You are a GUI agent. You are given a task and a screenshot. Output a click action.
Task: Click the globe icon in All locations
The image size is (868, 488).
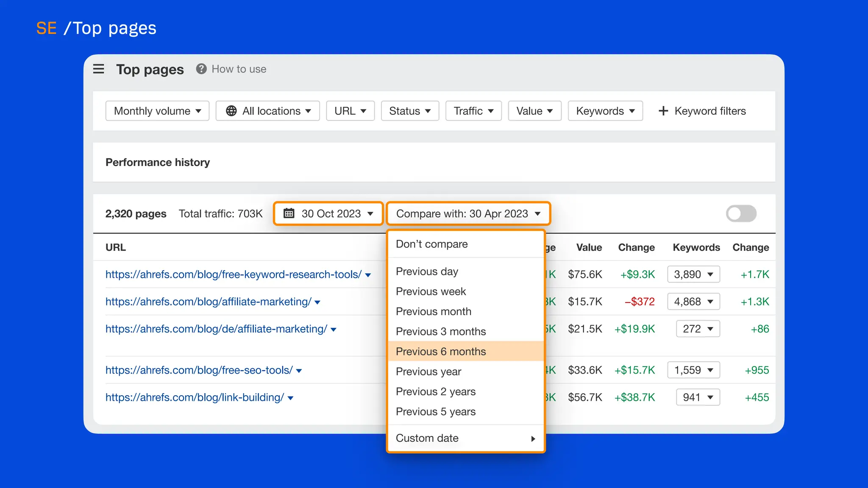click(x=231, y=111)
